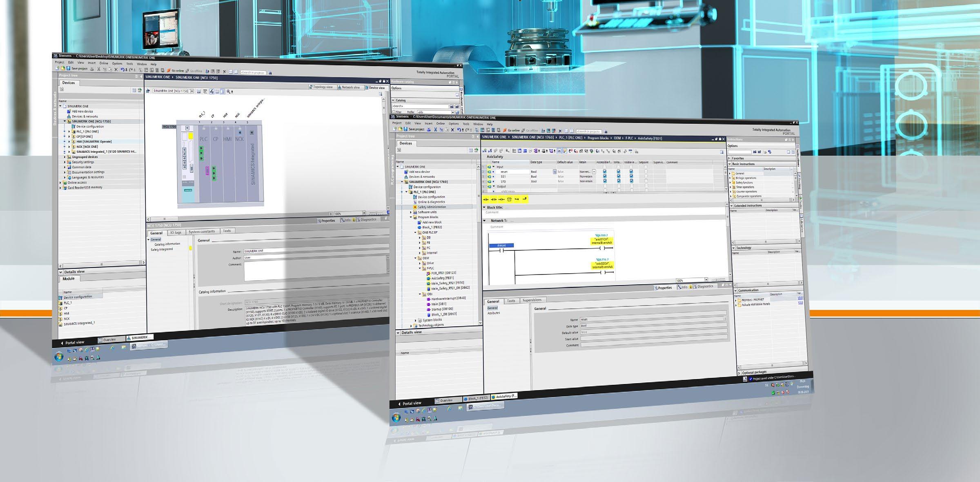980x482 pixels.
Task: Click Devices & networks icon in left project tree
Action: [x=69, y=116]
